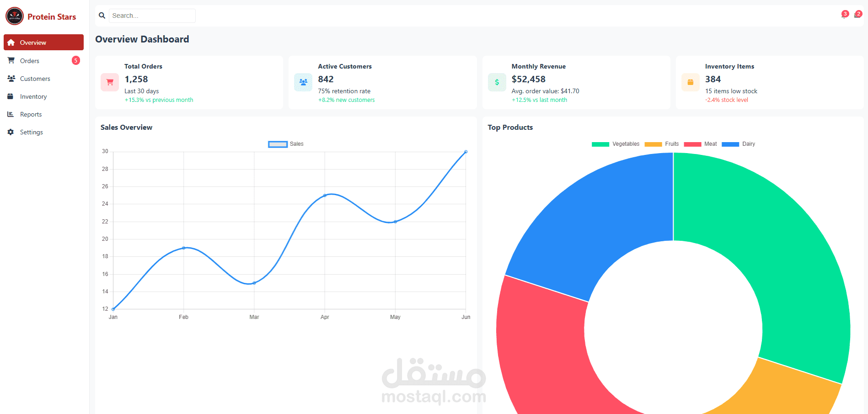Click the Apr data point on sales line

click(325, 195)
